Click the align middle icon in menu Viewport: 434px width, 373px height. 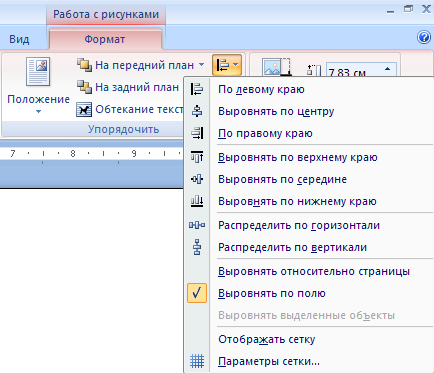(x=197, y=179)
